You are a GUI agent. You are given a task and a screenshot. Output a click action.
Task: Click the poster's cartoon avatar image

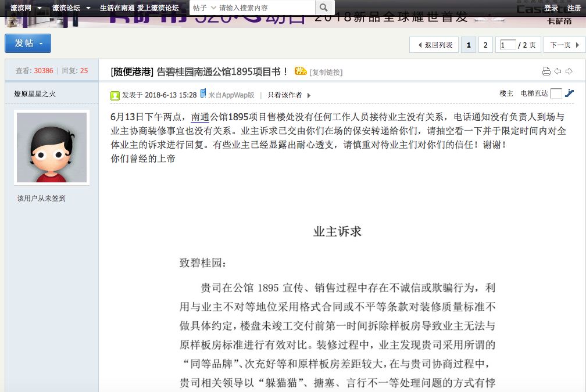click(x=52, y=148)
